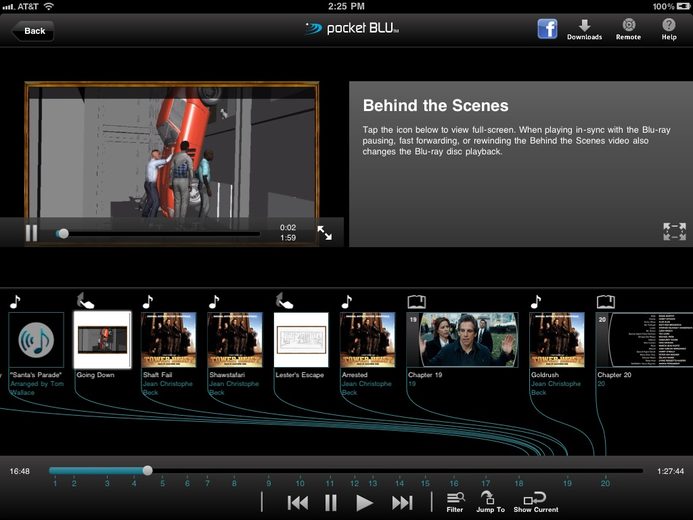Skip to the previous chapter
This screenshot has width=693, height=520.
(x=297, y=503)
